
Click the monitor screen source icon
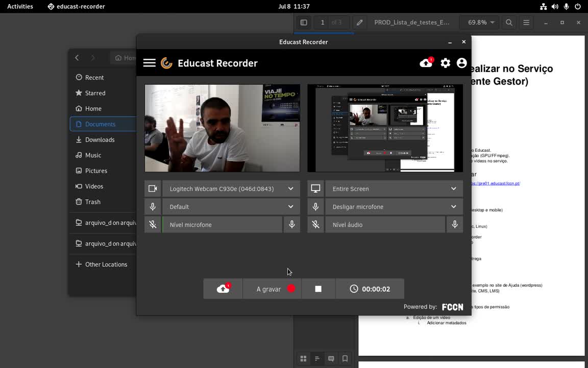click(315, 189)
